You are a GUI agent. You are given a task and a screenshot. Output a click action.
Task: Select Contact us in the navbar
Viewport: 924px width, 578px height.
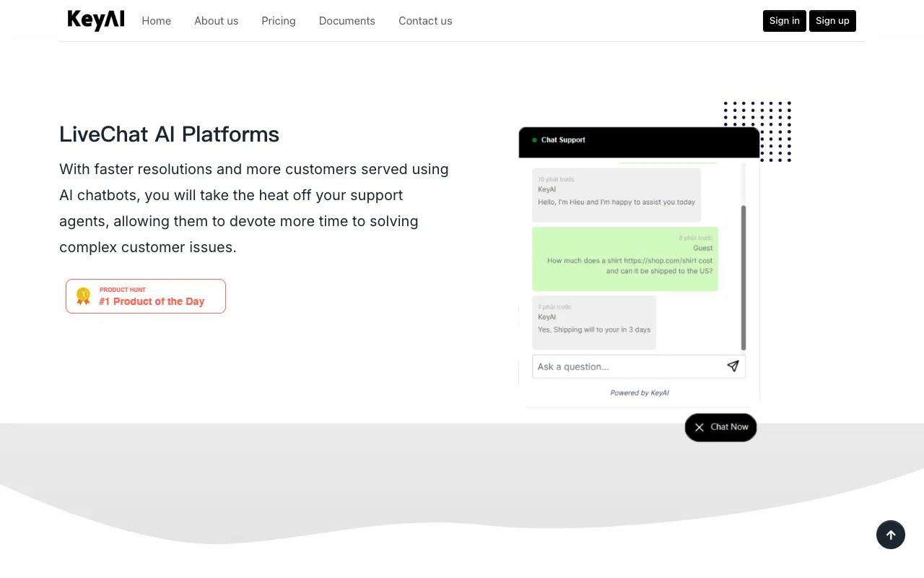click(425, 21)
